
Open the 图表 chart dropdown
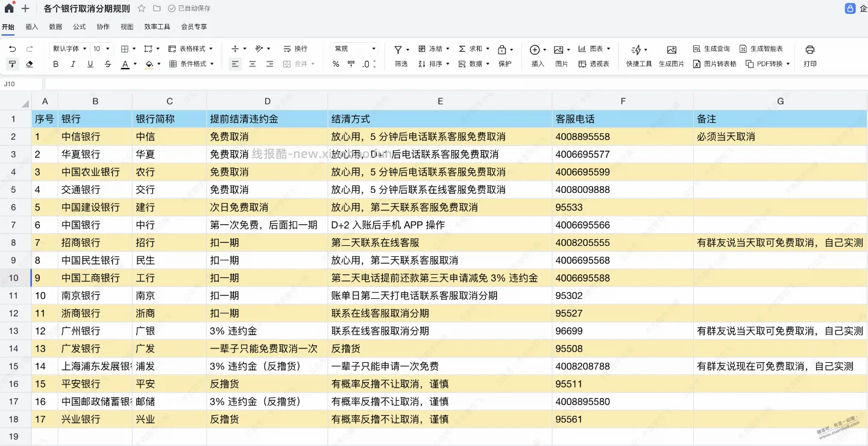(594, 49)
